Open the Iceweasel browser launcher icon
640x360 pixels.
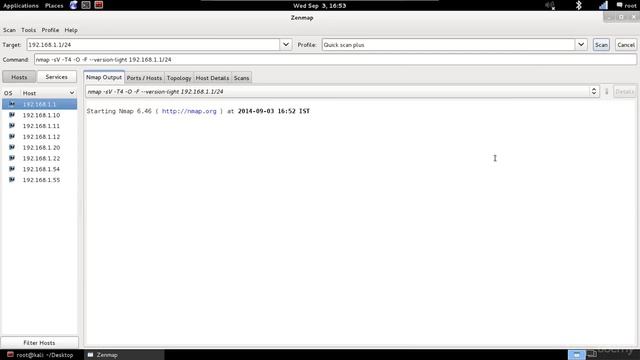[x=73, y=5]
